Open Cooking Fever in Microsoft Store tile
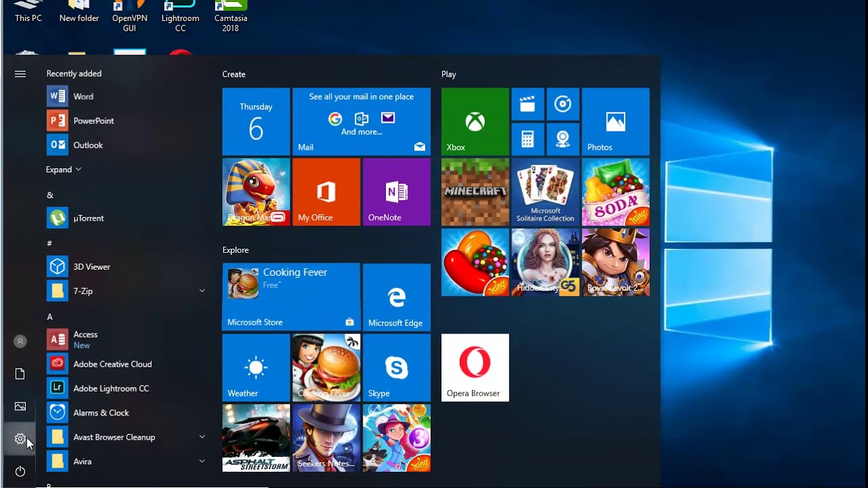Image resolution: width=868 pixels, height=488 pixels. point(291,297)
